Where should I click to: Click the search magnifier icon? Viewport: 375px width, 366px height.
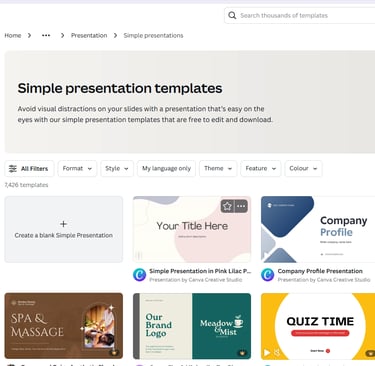pos(232,15)
